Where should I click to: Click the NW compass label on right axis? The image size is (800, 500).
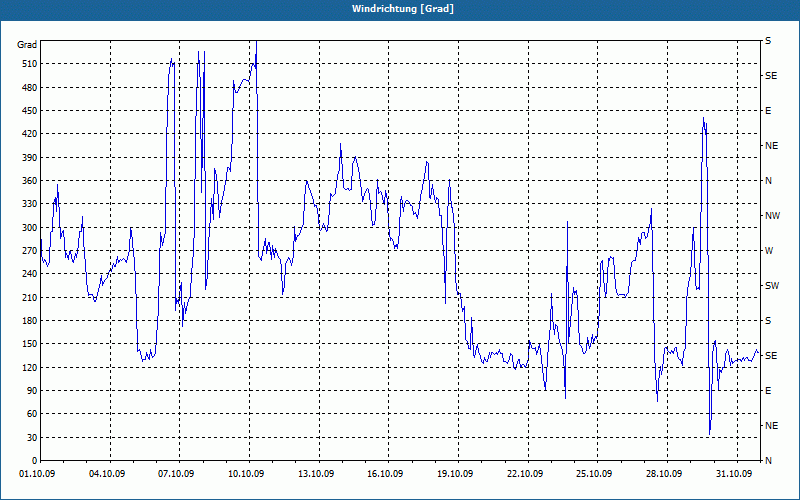click(x=772, y=216)
